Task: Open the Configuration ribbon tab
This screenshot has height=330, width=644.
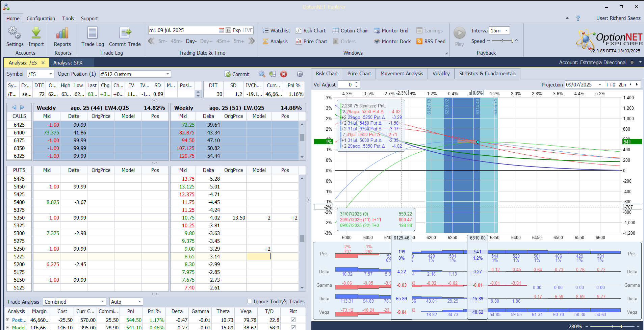Action: [41, 19]
